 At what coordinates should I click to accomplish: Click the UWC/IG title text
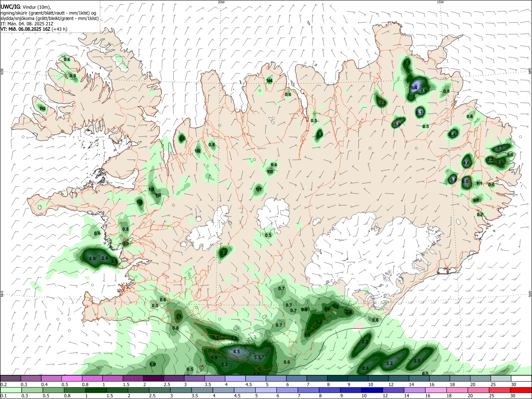(x=10, y=7)
